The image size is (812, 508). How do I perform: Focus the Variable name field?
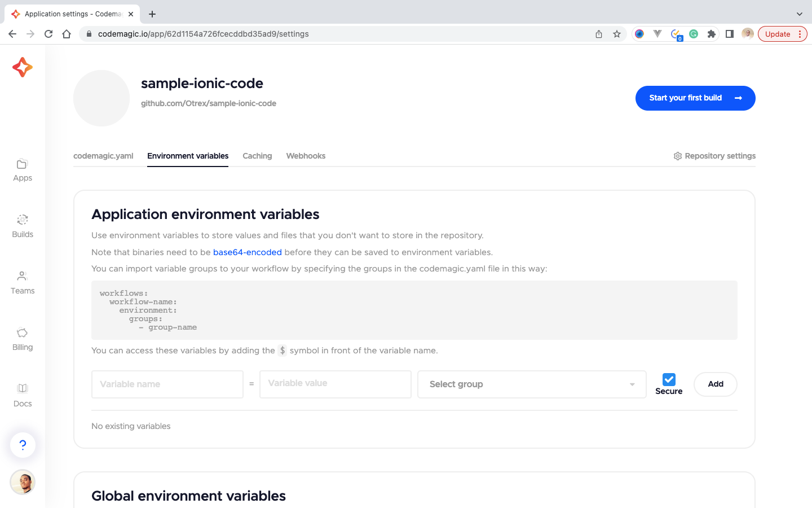pos(167,384)
